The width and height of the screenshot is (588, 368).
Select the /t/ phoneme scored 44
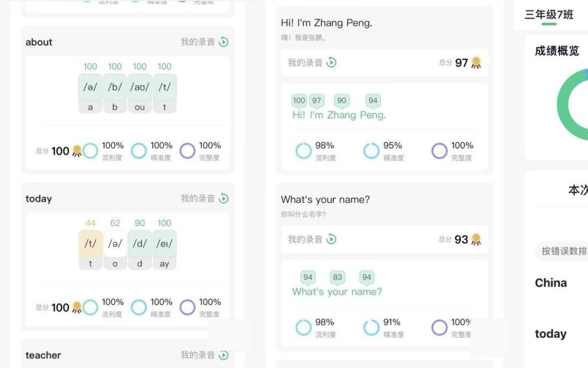(x=90, y=244)
